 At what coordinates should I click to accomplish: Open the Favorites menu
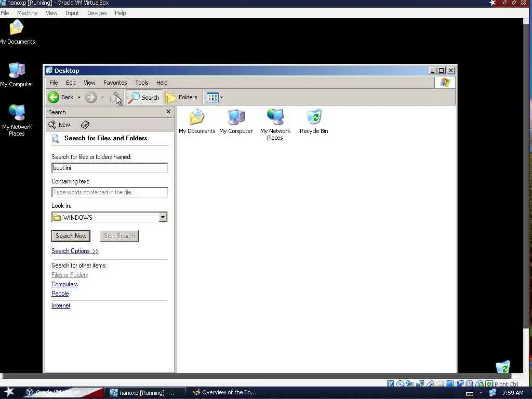pos(115,83)
